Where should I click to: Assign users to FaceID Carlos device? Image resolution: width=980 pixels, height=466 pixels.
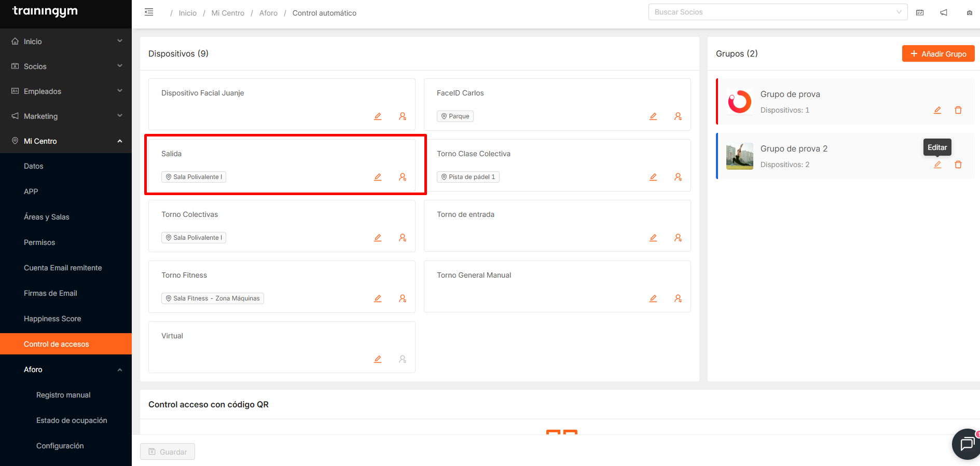coord(678,116)
